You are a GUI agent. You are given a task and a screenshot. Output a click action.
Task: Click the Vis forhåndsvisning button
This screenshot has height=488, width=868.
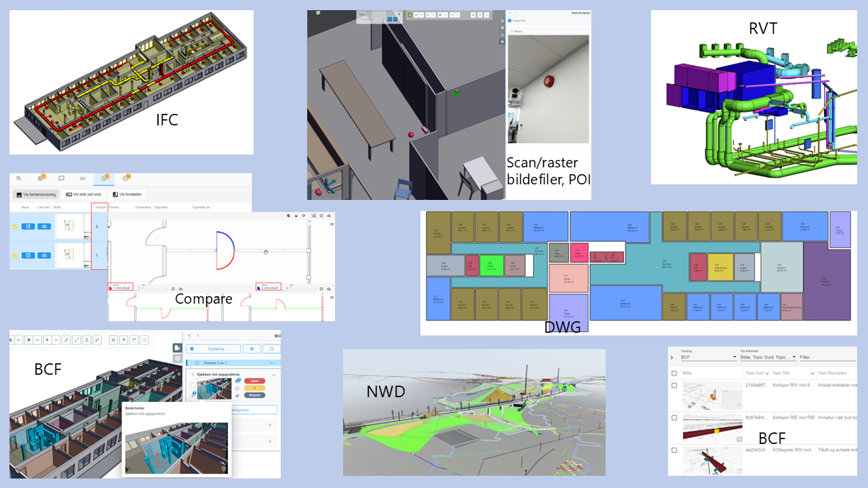click(36, 195)
